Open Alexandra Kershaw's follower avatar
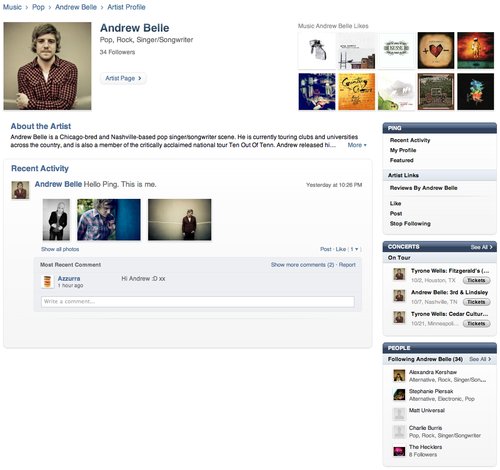Image resolution: width=500 pixels, height=470 pixels. pos(399,376)
